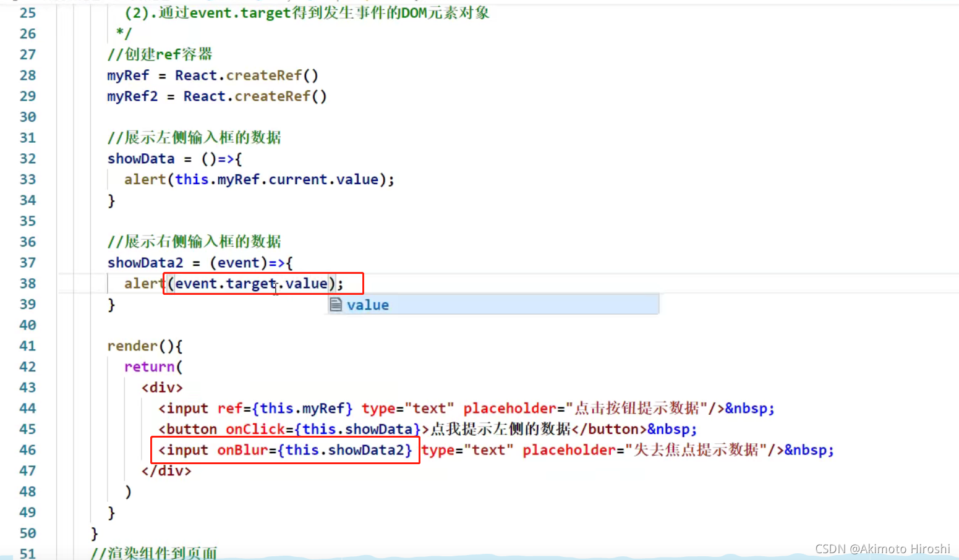Image resolution: width=959 pixels, height=560 pixels.
Task: Click the comment '//展示左侧输入框的数据'
Action: pyautogui.click(x=194, y=137)
